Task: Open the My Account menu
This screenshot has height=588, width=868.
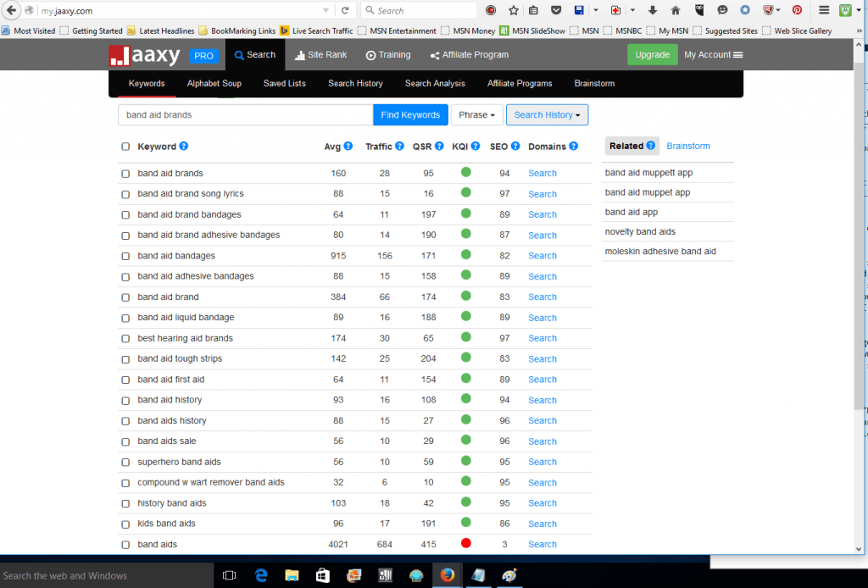Action: tap(713, 55)
